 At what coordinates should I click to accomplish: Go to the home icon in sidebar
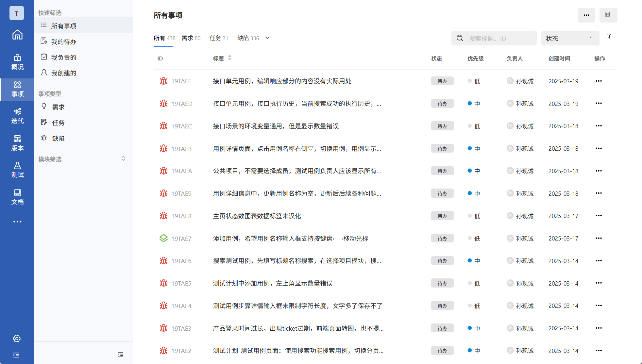[x=17, y=35]
